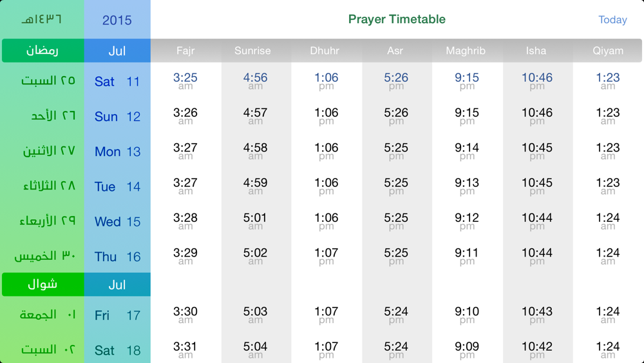Select the Isha column header
The height and width of the screenshot is (363, 644).
pyautogui.click(x=536, y=50)
